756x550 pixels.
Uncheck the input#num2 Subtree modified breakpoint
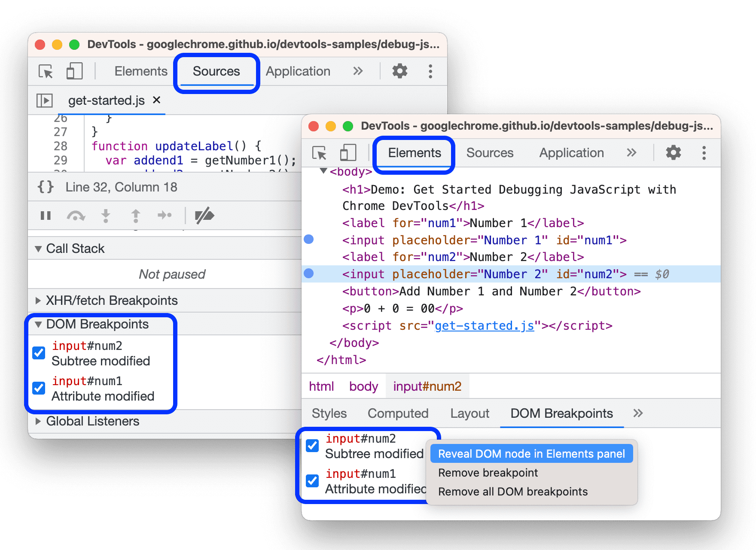[39, 353]
